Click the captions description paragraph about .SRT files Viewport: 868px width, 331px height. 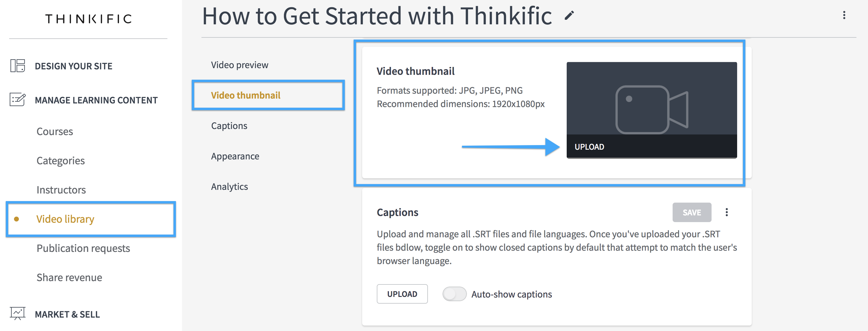(557, 248)
